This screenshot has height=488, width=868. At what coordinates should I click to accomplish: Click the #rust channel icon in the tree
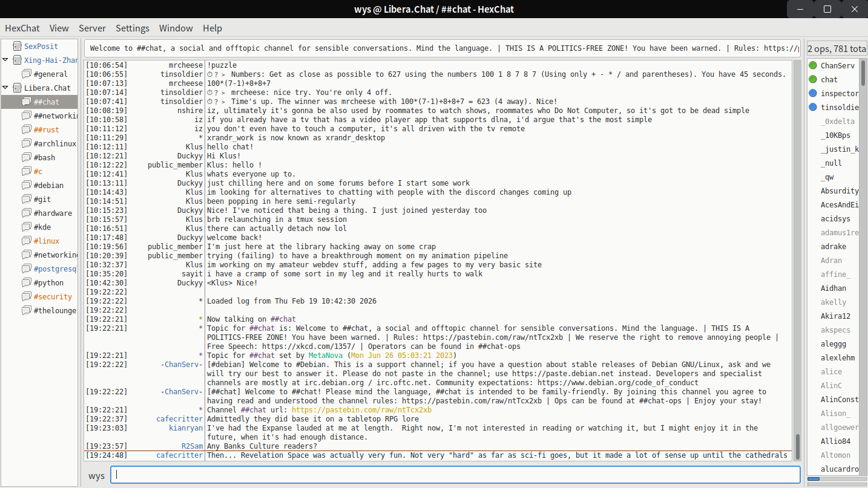26,130
